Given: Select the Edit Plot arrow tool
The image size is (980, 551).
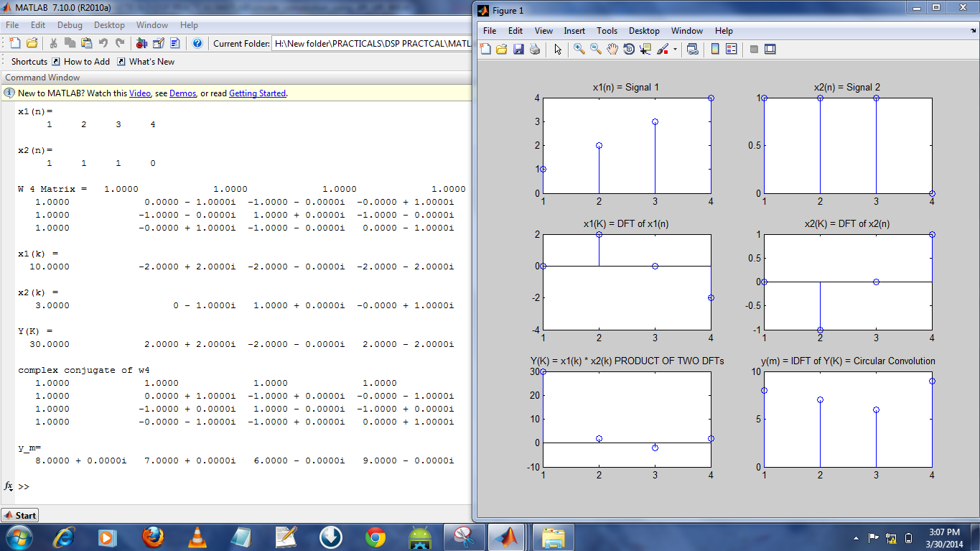Looking at the screenshot, I should pyautogui.click(x=558, y=49).
